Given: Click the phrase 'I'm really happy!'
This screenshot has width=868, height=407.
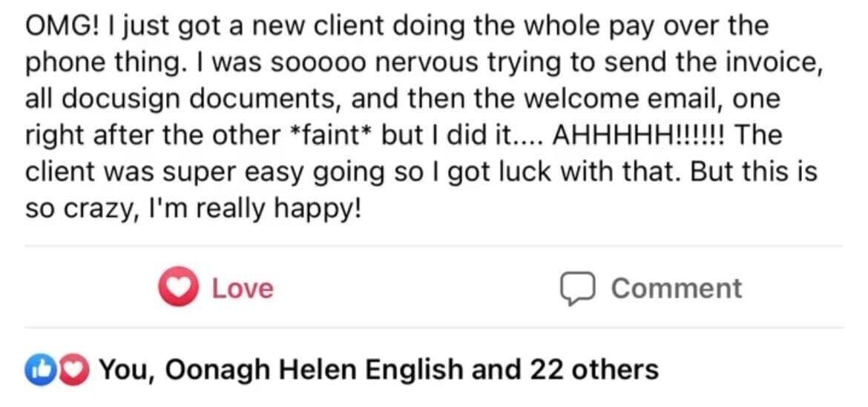Looking at the screenshot, I should [256, 210].
